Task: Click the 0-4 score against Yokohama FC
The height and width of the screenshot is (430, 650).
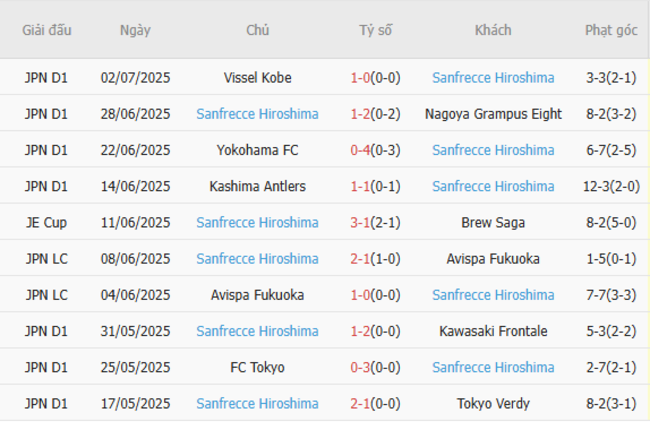Action: pyautogui.click(x=361, y=150)
